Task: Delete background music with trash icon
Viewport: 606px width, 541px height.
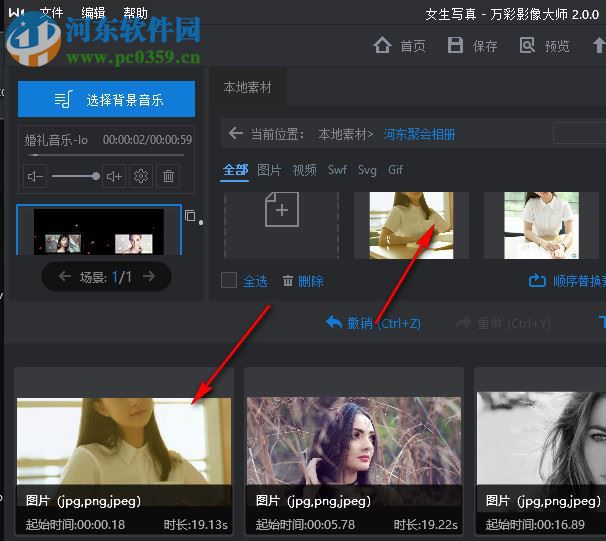Action: tap(168, 176)
